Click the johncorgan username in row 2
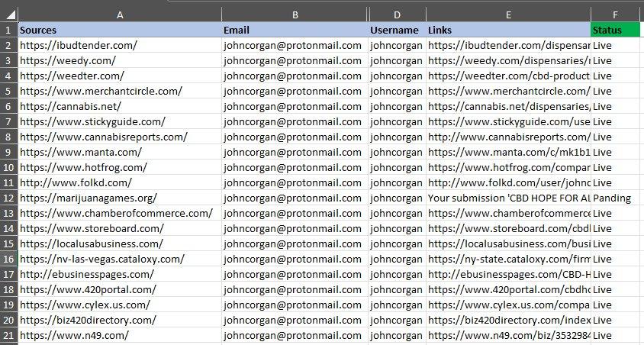 click(398, 45)
